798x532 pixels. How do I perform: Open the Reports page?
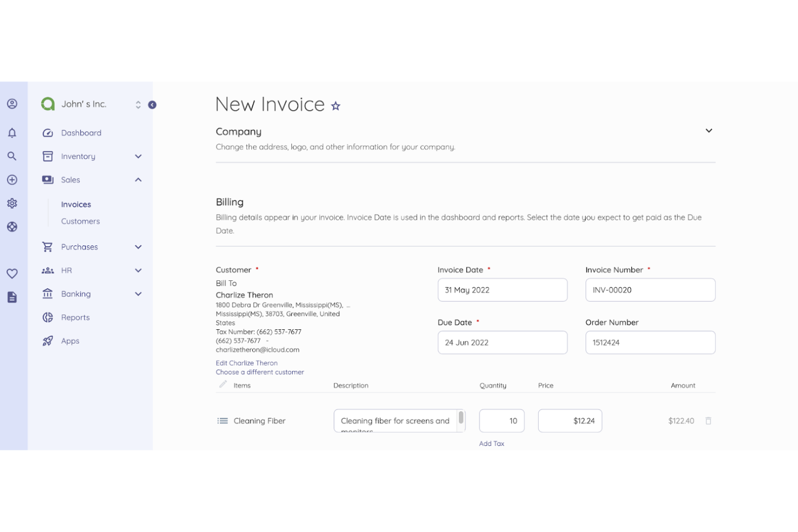pyautogui.click(x=75, y=317)
